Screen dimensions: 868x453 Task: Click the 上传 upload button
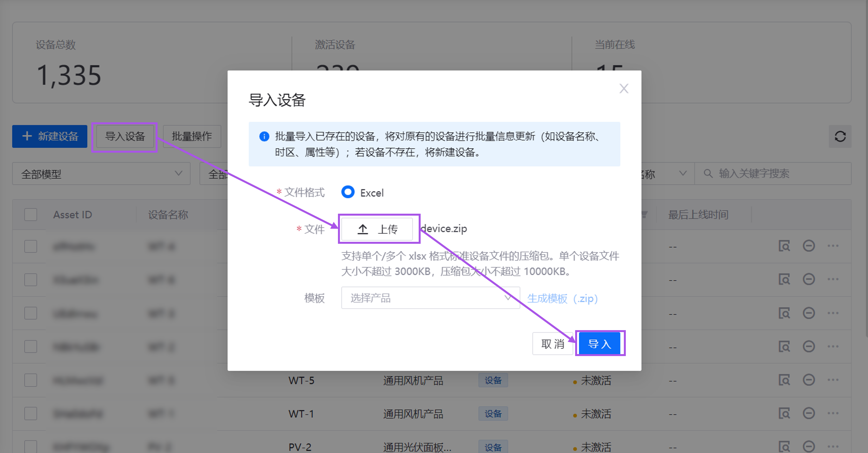point(377,229)
